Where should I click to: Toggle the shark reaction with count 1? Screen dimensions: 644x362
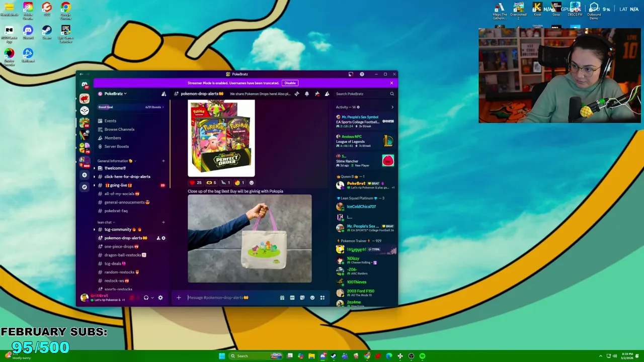coord(225,183)
